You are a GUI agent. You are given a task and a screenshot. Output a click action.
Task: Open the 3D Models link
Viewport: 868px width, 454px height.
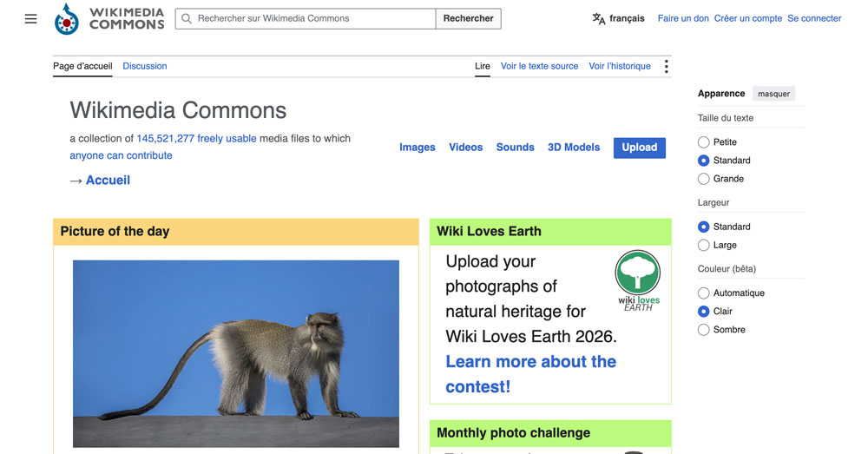click(574, 148)
